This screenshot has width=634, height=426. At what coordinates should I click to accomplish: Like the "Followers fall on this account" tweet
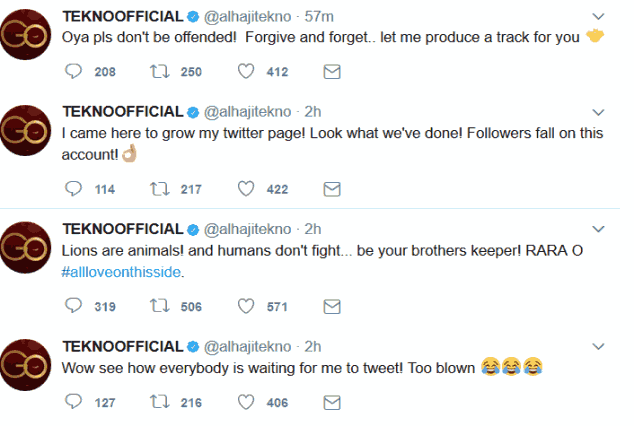click(246, 189)
